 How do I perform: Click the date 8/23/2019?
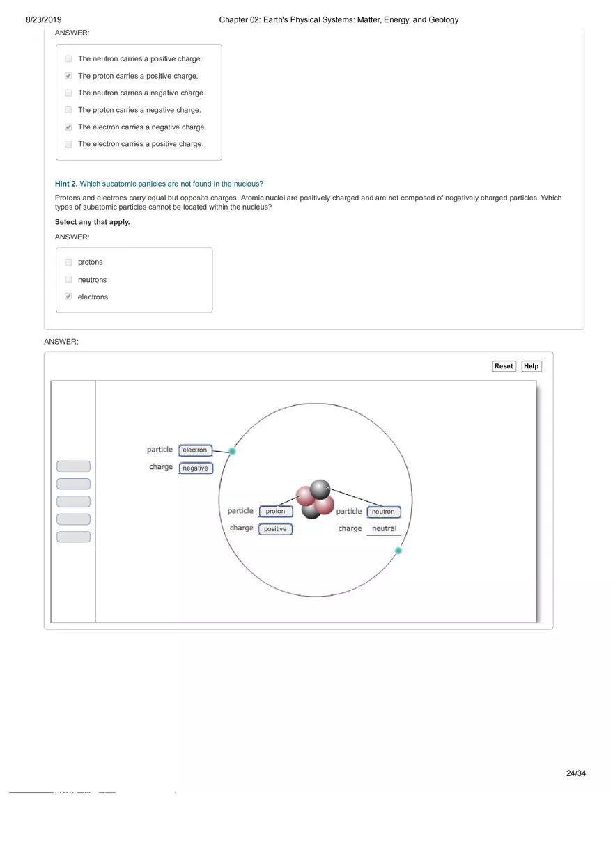click(x=44, y=20)
